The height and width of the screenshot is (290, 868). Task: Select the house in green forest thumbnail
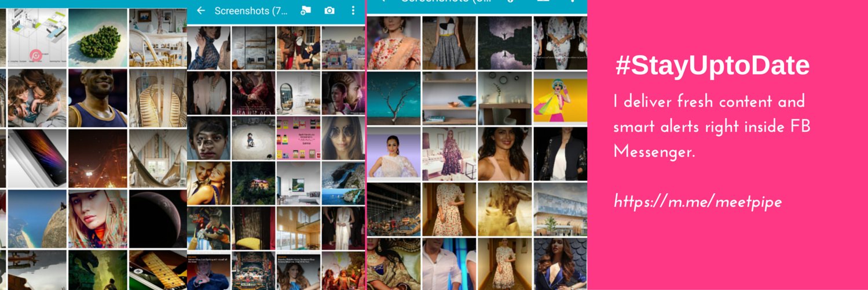pyautogui.click(x=254, y=183)
